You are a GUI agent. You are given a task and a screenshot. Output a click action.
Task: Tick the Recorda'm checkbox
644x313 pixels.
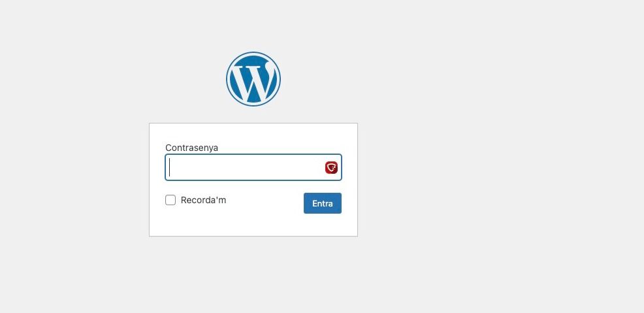[170, 200]
